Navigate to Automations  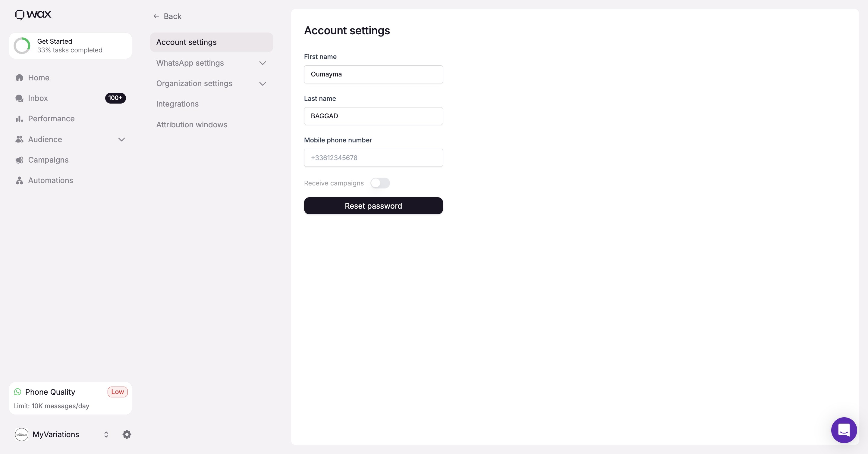[x=71, y=180]
